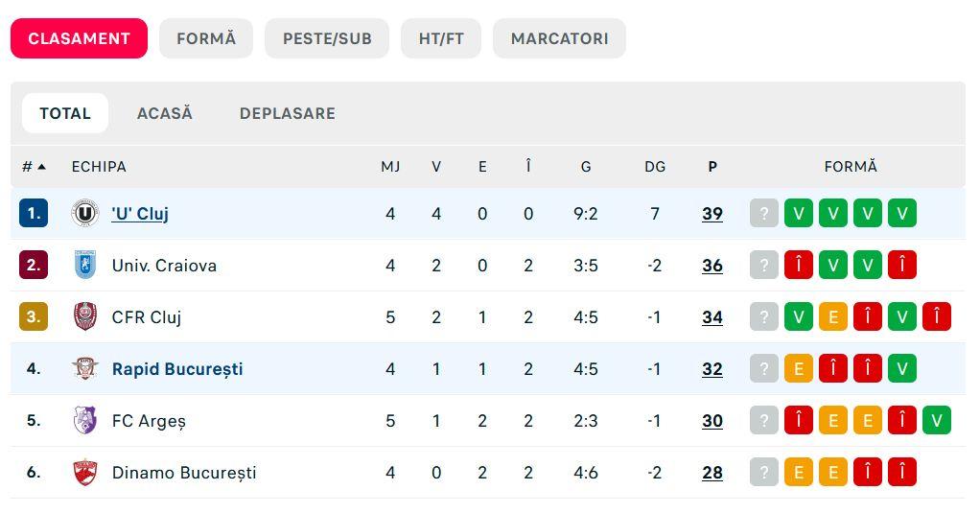The image size is (980, 513).
Task: Select the ACASĂ standings filter
Action: [165, 113]
